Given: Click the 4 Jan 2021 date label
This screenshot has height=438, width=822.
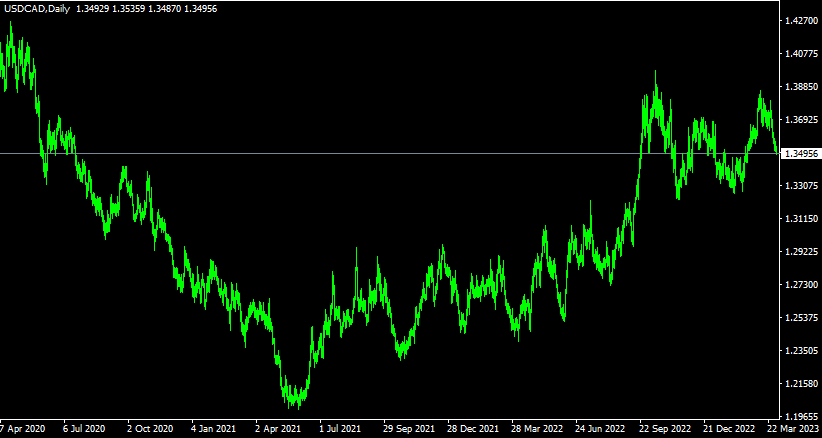Looking at the screenshot, I should coord(214,429).
